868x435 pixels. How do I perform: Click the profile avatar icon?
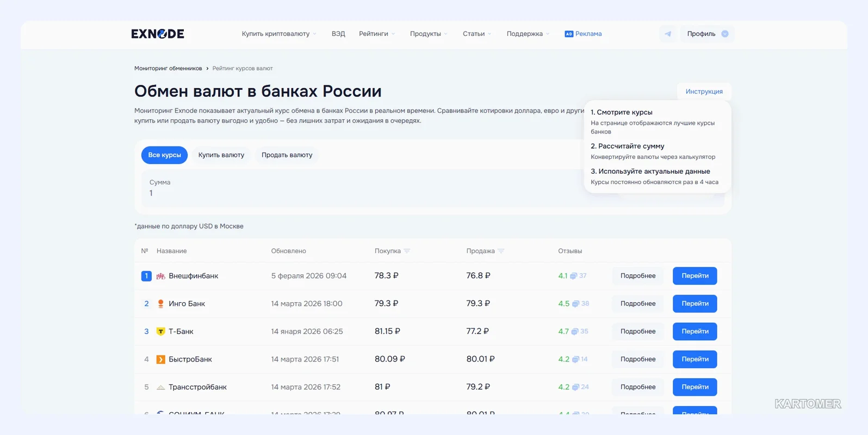[725, 34]
